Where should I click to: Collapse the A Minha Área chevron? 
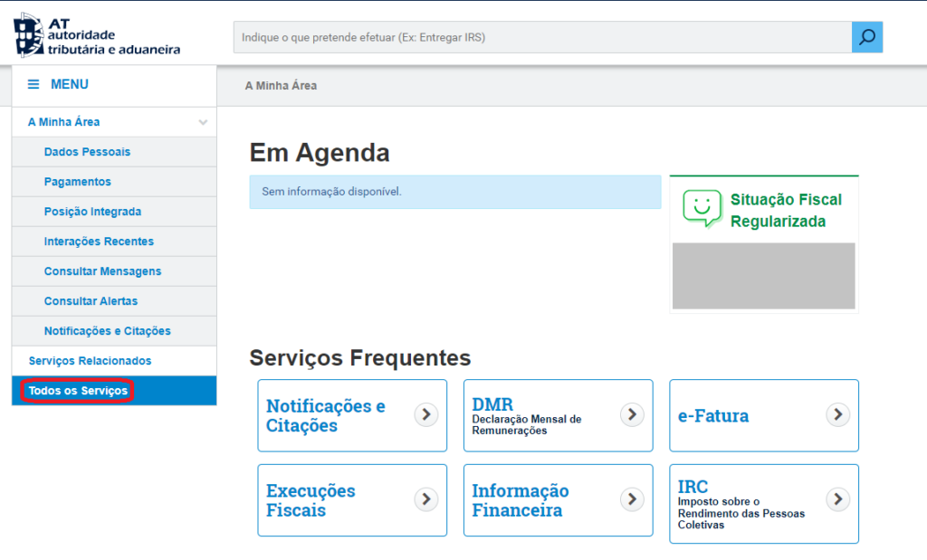[203, 122]
